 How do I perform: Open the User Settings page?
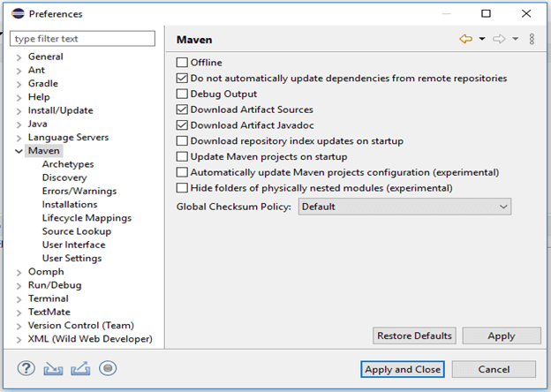[x=72, y=258]
